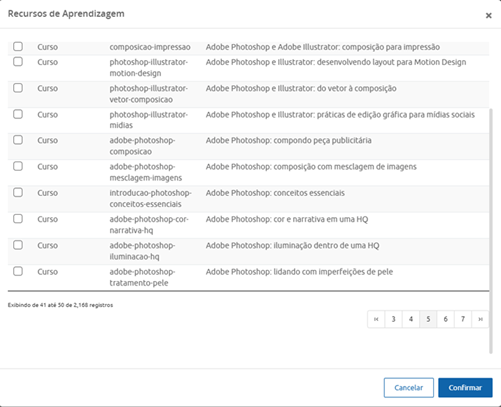Click the dialog's vertical scrollbar

point(491,231)
